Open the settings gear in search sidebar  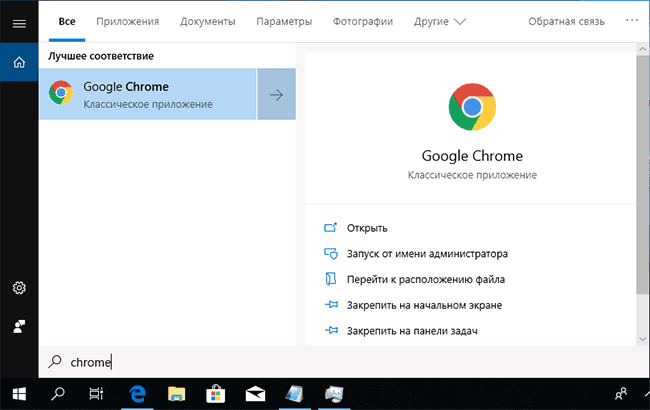tap(19, 288)
